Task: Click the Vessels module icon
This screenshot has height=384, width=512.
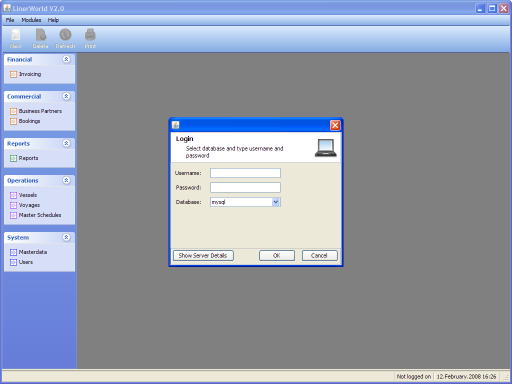Action: [13, 195]
